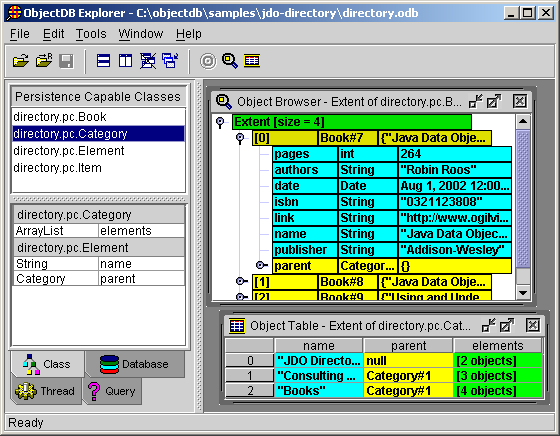This screenshot has height=436, width=560.
Task: Click the Object Browser scroll down arrow
Action: [x=523, y=293]
